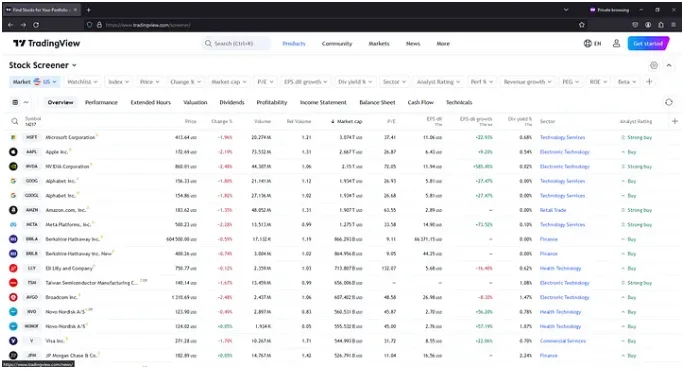Open the Market cap filter dropdown

click(x=229, y=82)
